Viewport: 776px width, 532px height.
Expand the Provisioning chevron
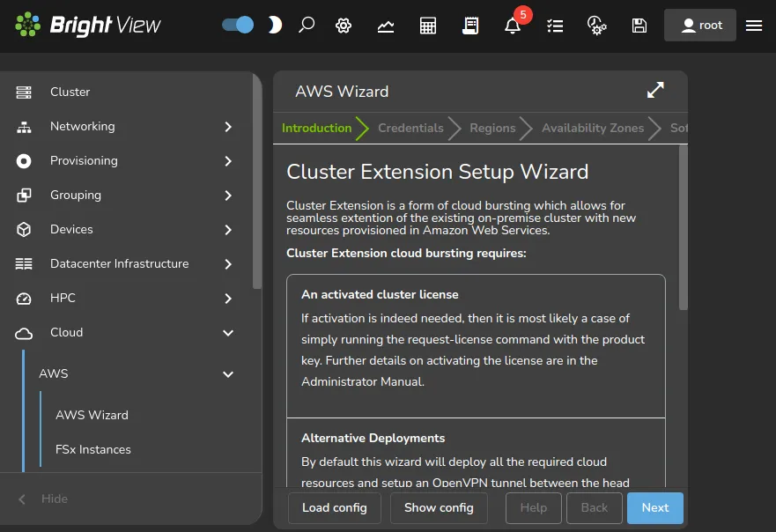click(228, 161)
